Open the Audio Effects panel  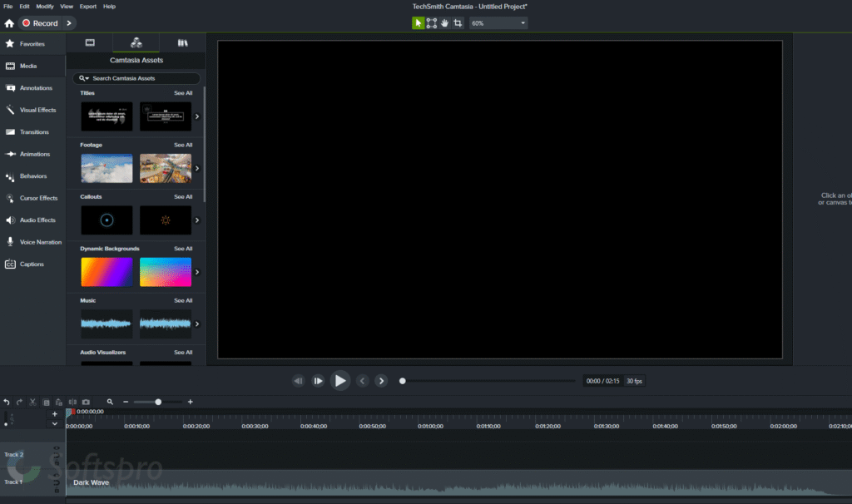32,220
